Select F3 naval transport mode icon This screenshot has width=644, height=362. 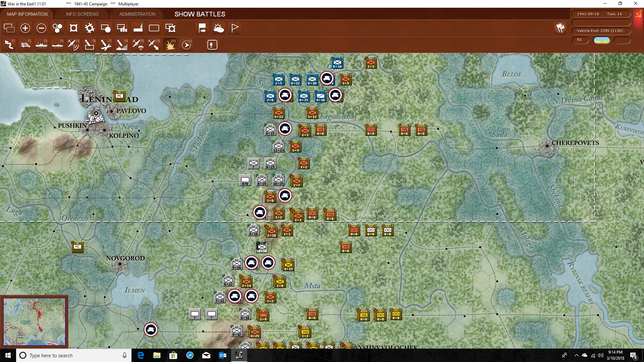click(42, 45)
